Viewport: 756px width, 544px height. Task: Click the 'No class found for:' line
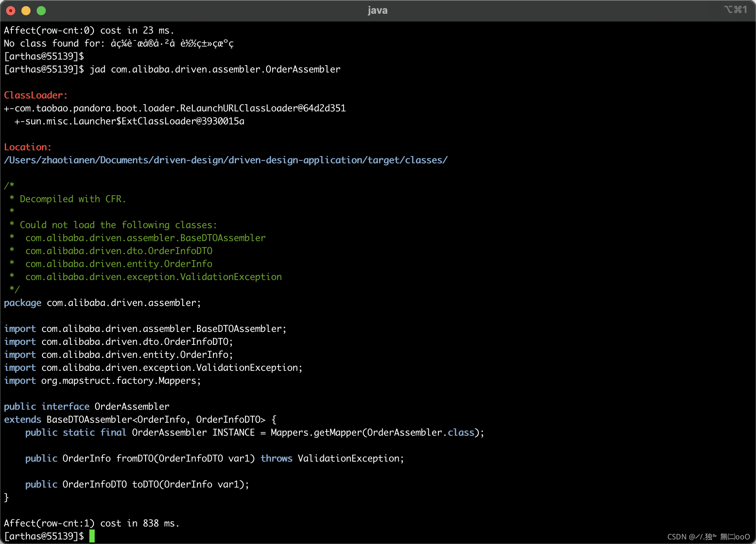pyautogui.click(x=119, y=43)
